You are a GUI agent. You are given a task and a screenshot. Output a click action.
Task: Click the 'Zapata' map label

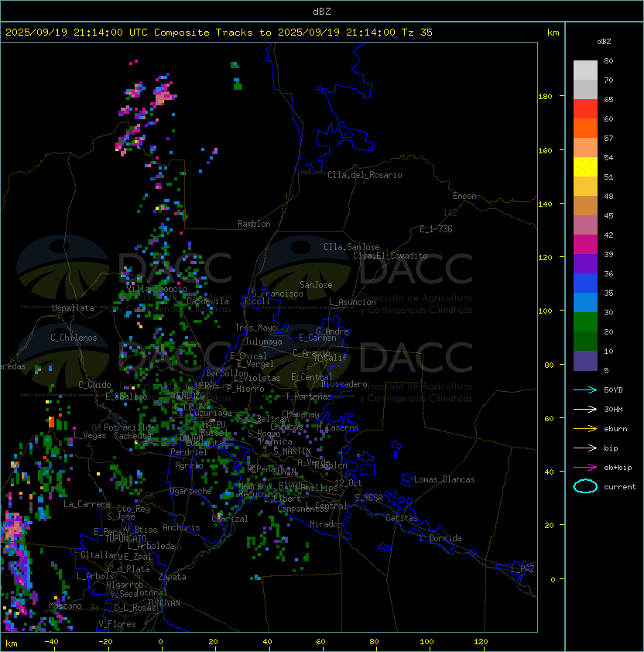[172, 577]
